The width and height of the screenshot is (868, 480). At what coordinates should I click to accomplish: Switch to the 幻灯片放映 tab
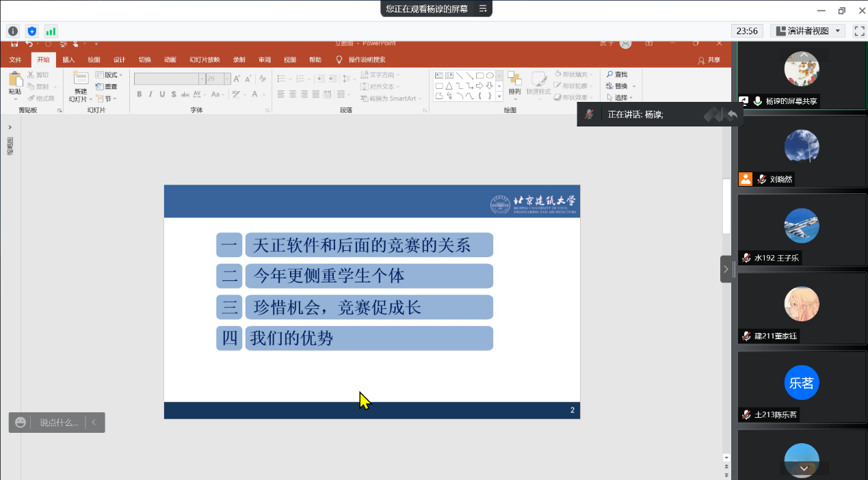coord(205,59)
